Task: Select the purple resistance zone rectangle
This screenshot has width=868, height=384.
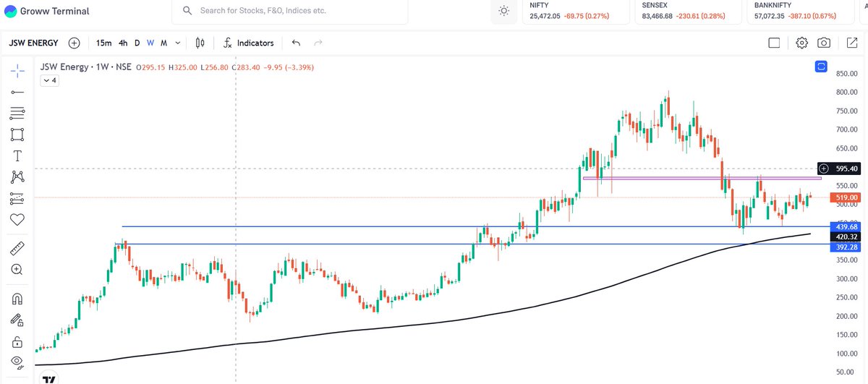Action: tap(702, 177)
